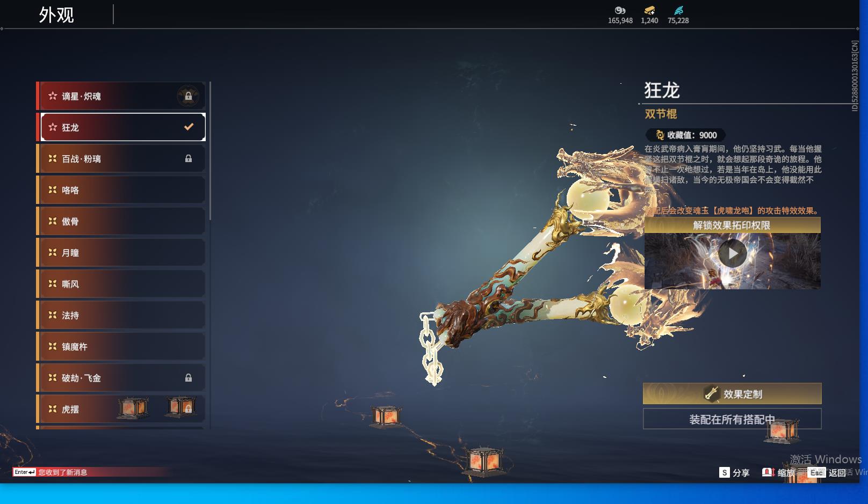Click the lock icon on 百战·粉璃
Viewport: 868px width, 504px height.
(x=189, y=158)
